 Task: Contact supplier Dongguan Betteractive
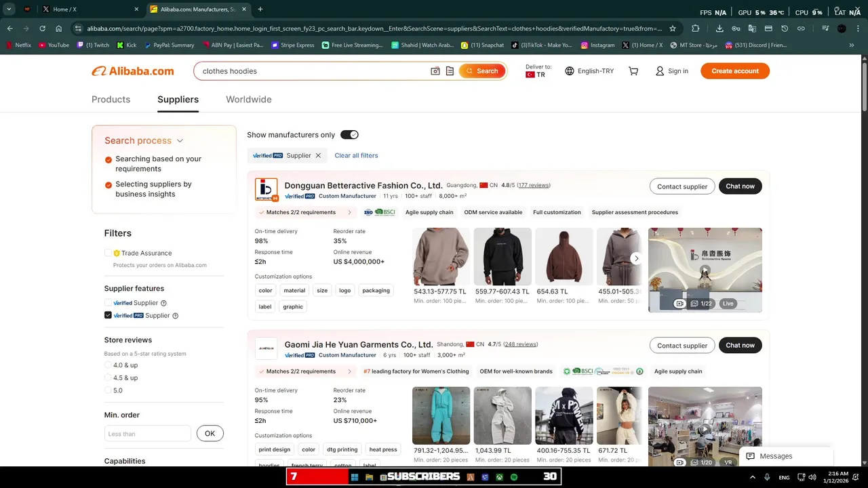(x=682, y=186)
